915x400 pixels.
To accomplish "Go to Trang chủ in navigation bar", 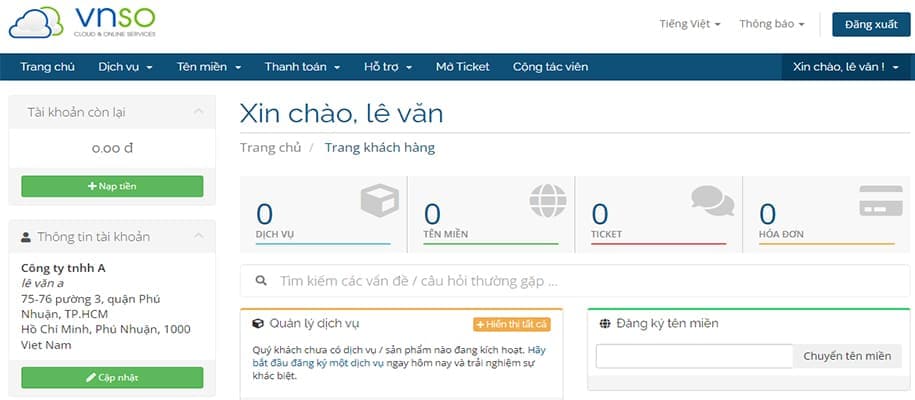I will tap(47, 67).
